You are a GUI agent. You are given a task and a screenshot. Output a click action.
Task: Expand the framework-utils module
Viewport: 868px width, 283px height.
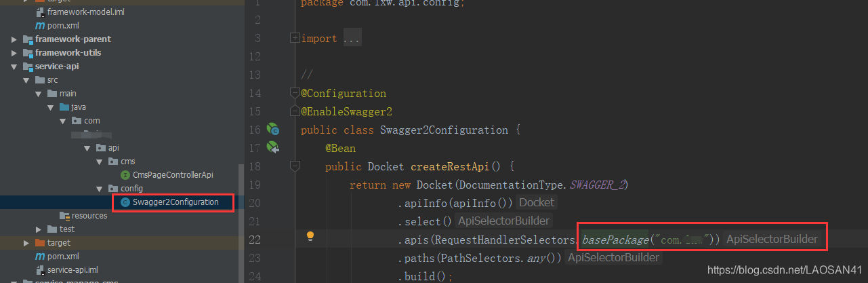(14, 53)
